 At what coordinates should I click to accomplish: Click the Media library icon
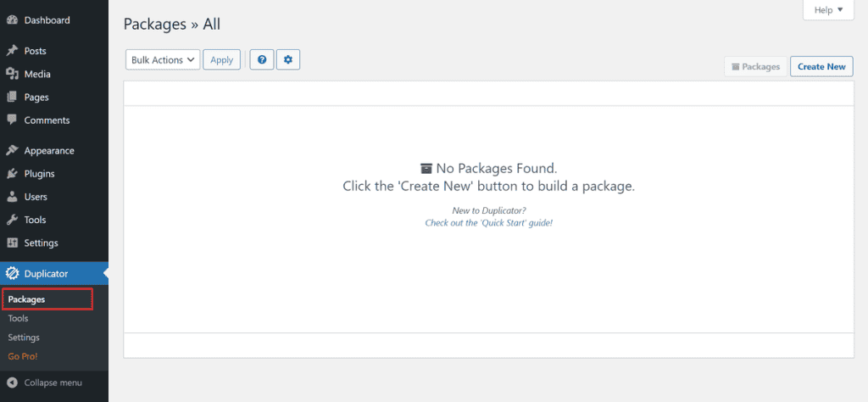(x=12, y=74)
